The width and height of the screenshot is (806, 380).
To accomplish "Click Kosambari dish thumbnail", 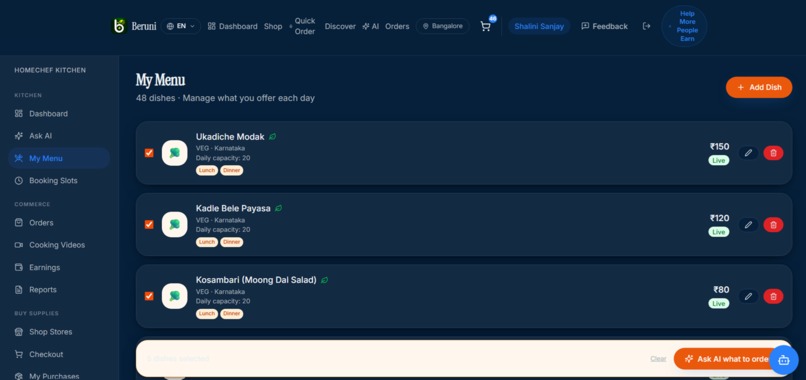I will (174, 296).
